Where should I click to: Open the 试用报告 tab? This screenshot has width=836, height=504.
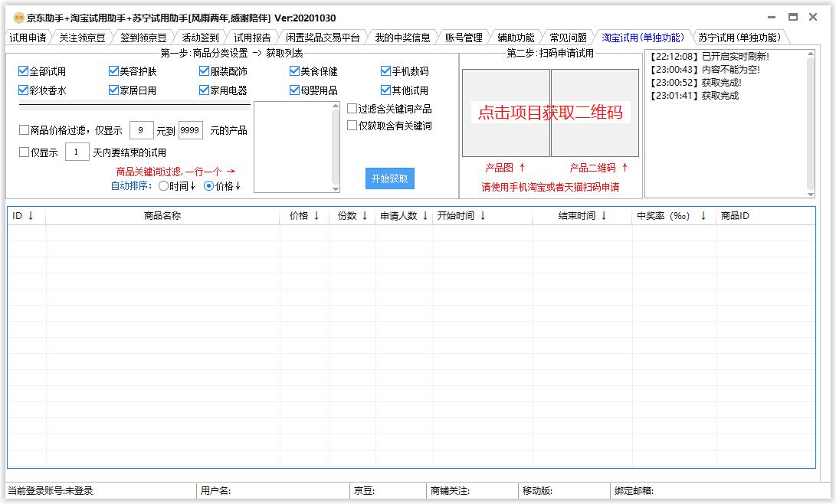click(x=252, y=38)
